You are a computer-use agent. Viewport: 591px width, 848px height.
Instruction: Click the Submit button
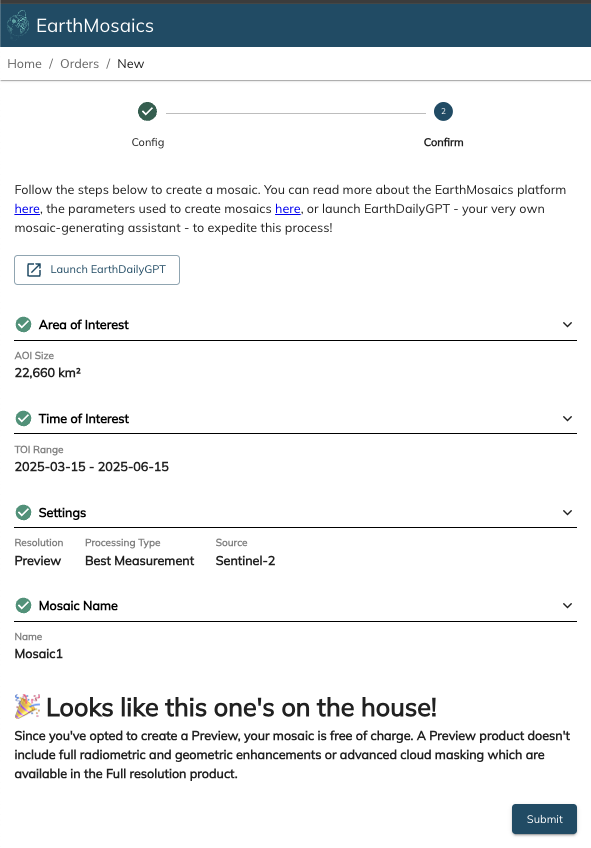pyautogui.click(x=544, y=819)
